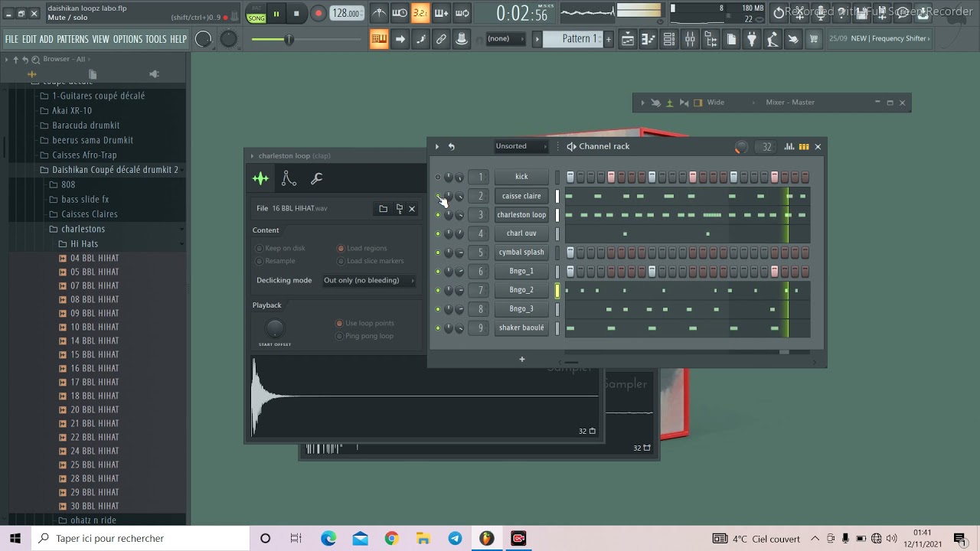Image resolution: width=980 pixels, height=551 pixels.
Task: Toggle Load slice markers option
Action: click(371, 261)
